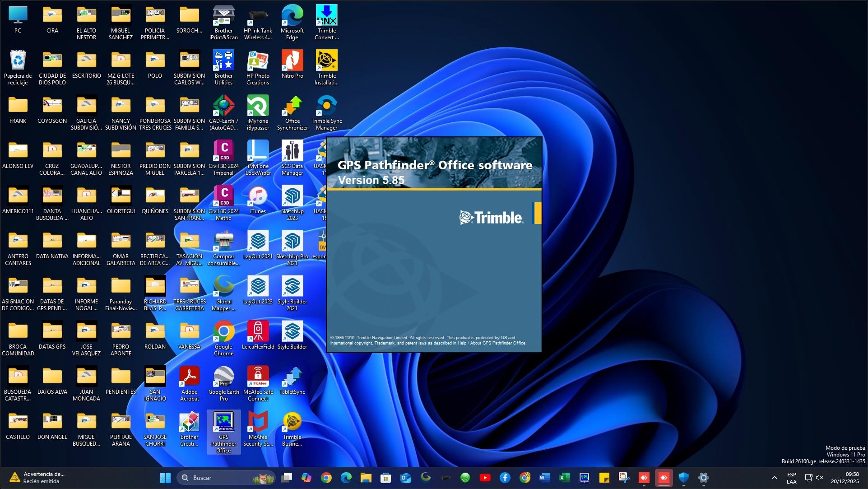
Task: Open CAD-Earth 7 desktop shortcut
Action: pyautogui.click(x=223, y=107)
